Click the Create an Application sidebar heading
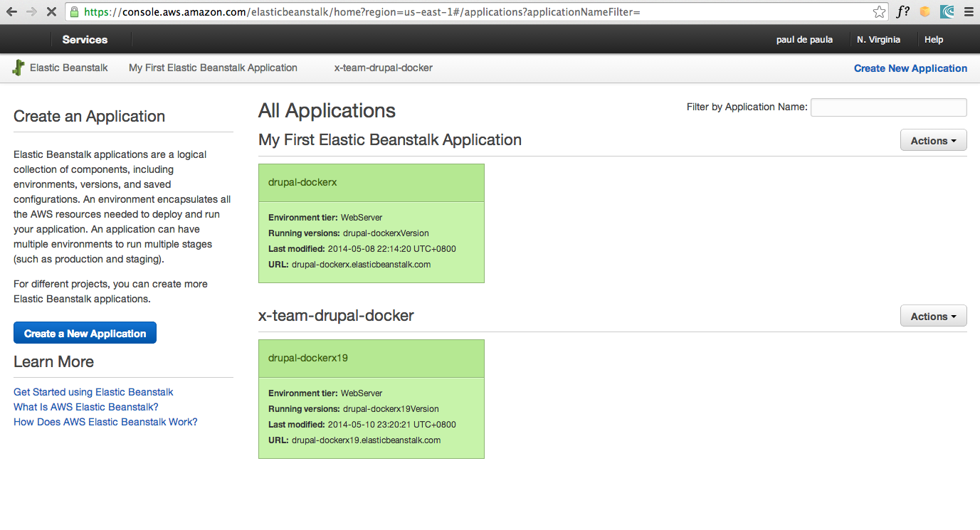 point(90,117)
